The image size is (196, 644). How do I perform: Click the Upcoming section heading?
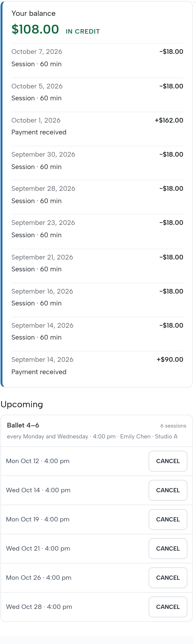[x=22, y=404]
